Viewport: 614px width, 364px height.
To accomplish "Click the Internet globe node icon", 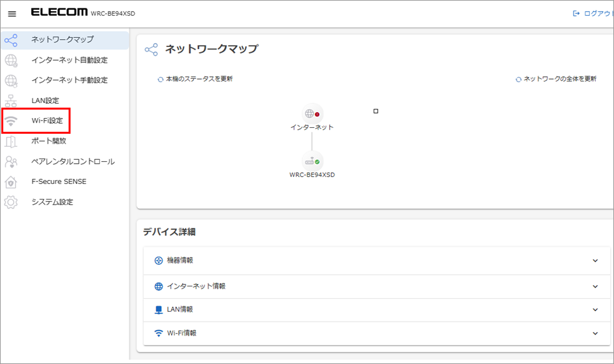I will point(312,114).
